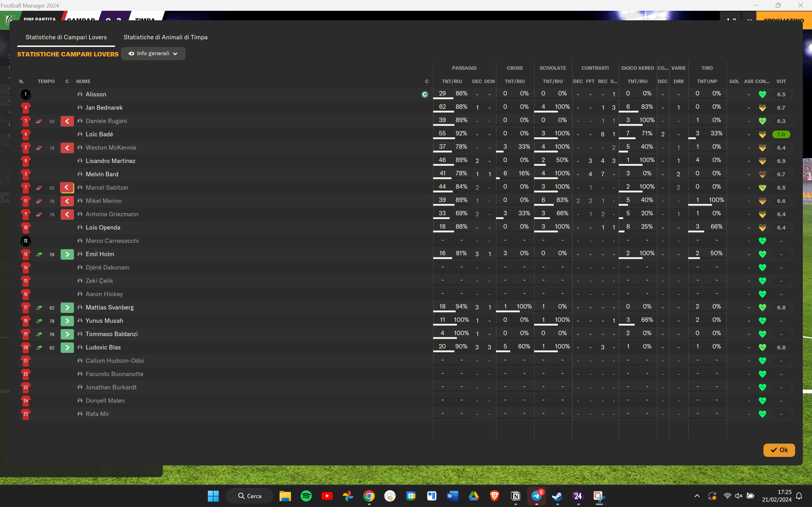The width and height of the screenshot is (812, 507).
Task: Sort the table by the VOT column header
Action: point(781,81)
